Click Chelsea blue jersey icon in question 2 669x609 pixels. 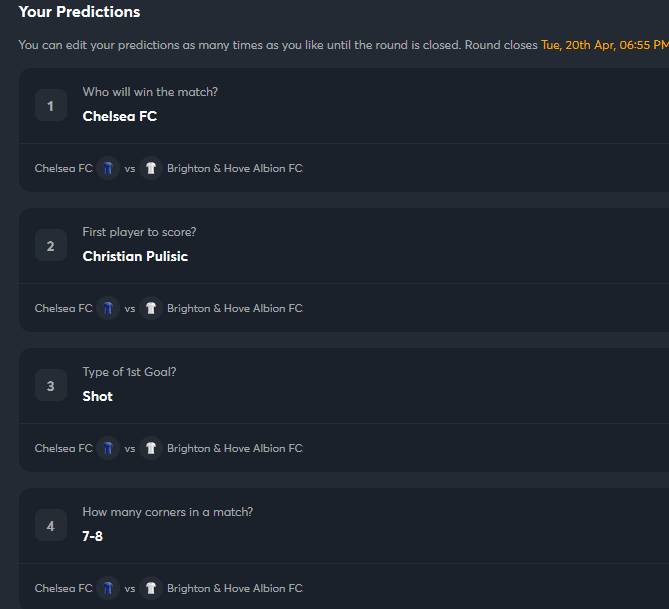(x=108, y=308)
